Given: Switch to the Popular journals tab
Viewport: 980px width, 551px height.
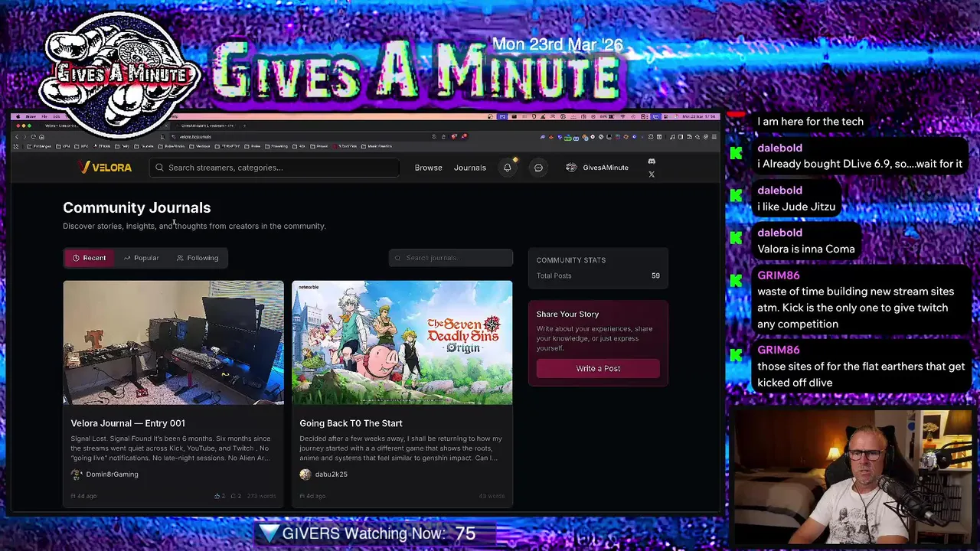Looking at the screenshot, I should pos(141,258).
